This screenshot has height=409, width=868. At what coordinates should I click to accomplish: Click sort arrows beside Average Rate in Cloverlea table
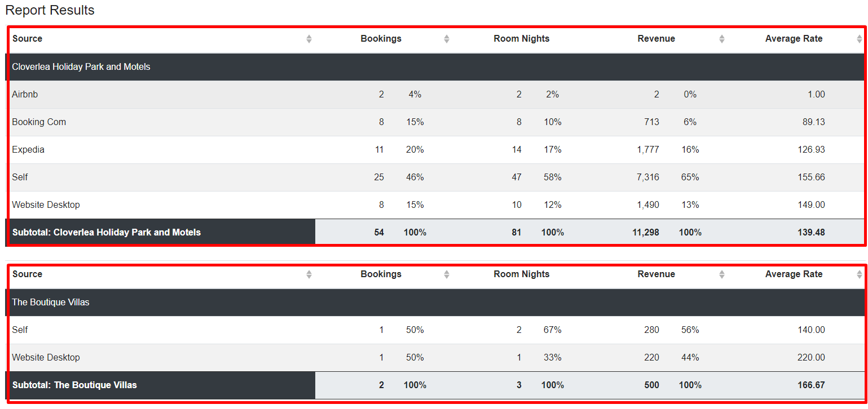point(860,39)
